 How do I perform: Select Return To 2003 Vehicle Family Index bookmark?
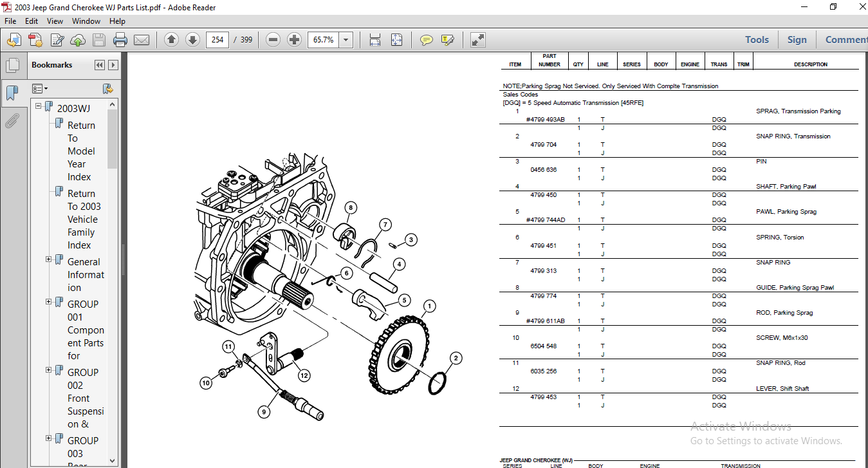pos(84,220)
